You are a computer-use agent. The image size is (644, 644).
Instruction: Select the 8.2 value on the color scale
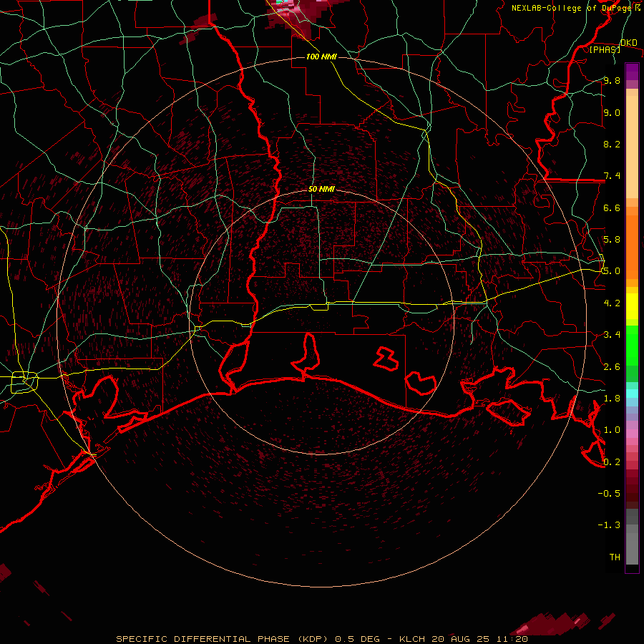(x=612, y=144)
